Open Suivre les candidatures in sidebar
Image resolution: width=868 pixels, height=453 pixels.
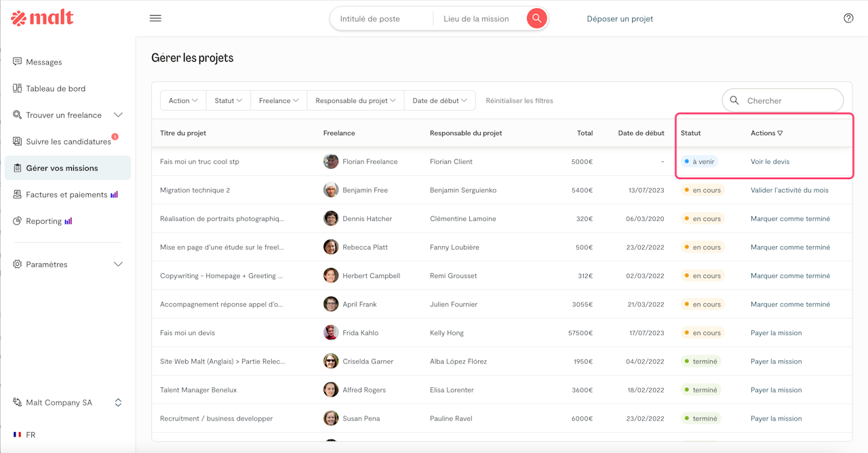coord(68,142)
